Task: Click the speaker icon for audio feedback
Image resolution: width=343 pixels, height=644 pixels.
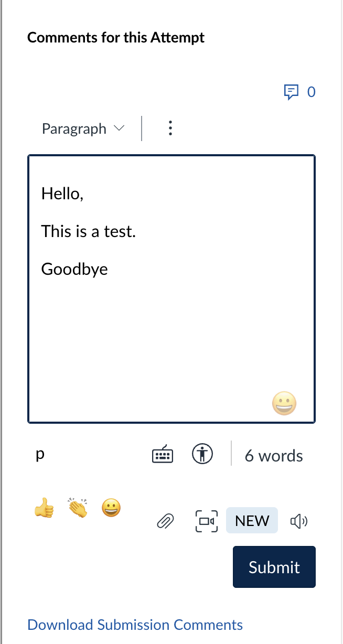Action: click(298, 520)
